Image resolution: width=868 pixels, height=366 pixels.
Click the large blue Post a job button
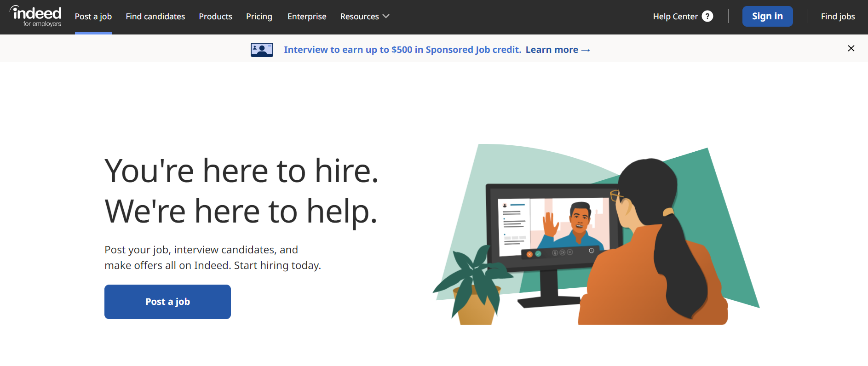tap(167, 302)
